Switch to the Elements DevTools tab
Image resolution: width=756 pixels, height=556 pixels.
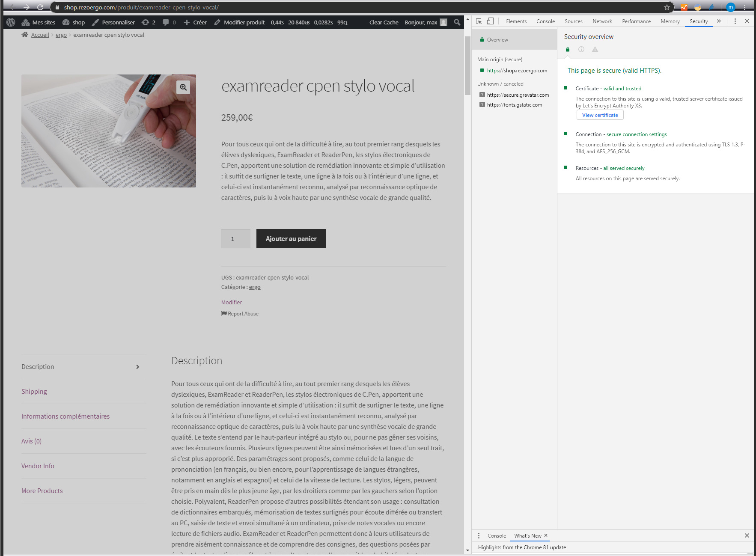click(516, 21)
